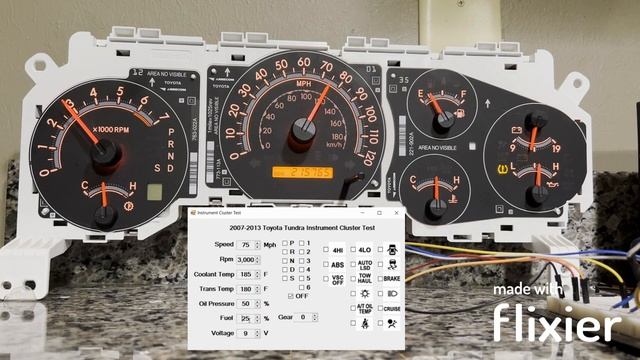This screenshot has width=640, height=360.
Task: Check the D gear position box
Action: (284, 269)
